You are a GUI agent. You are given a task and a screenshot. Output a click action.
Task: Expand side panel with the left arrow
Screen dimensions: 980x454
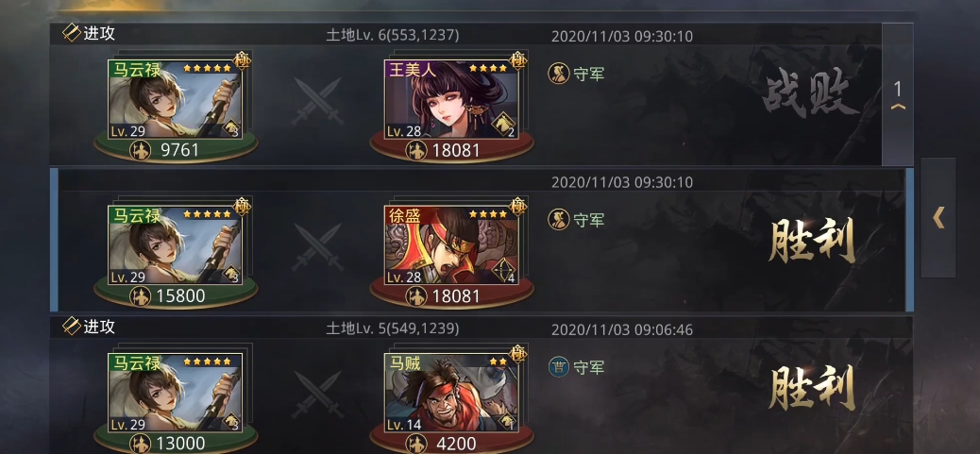(x=938, y=218)
